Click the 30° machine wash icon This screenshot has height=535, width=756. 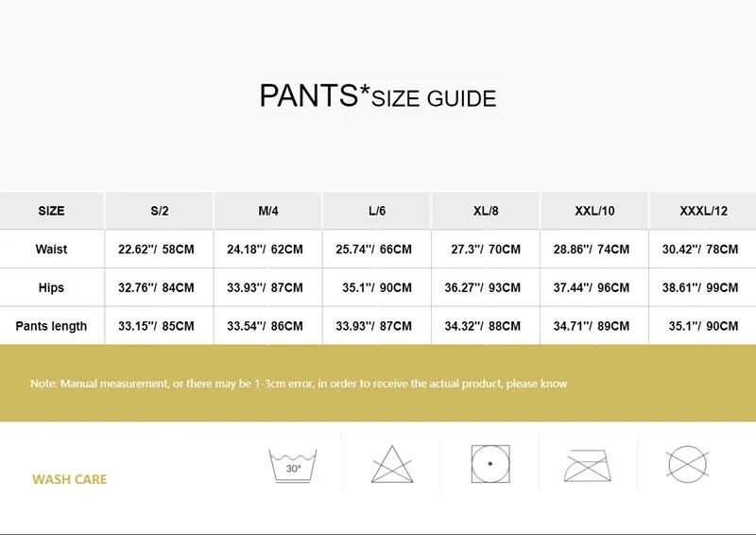[x=294, y=463]
